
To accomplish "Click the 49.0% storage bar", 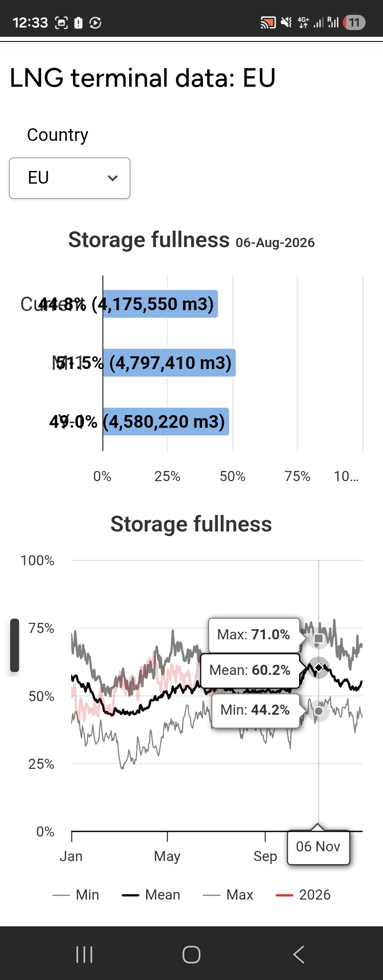I will 166,421.
